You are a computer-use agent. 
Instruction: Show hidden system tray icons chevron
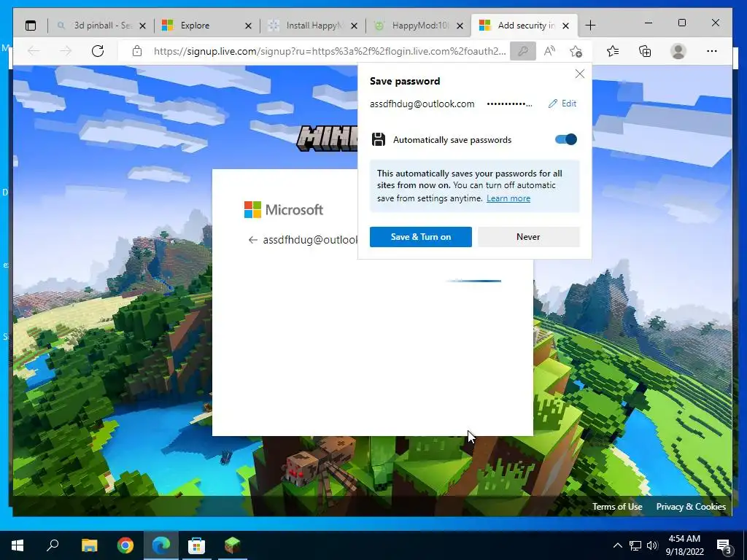pyautogui.click(x=617, y=545)
